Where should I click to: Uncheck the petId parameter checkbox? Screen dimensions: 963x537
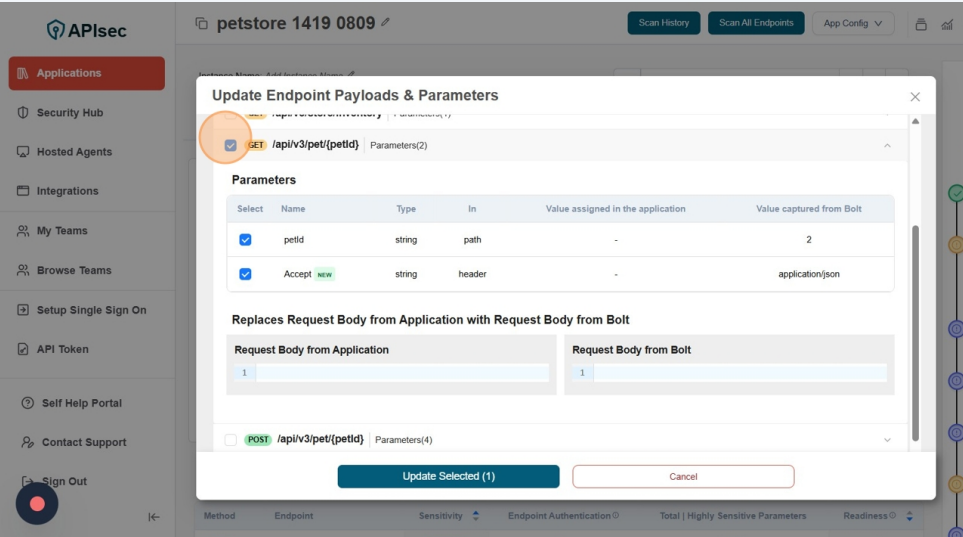click(x=245, y=240)
